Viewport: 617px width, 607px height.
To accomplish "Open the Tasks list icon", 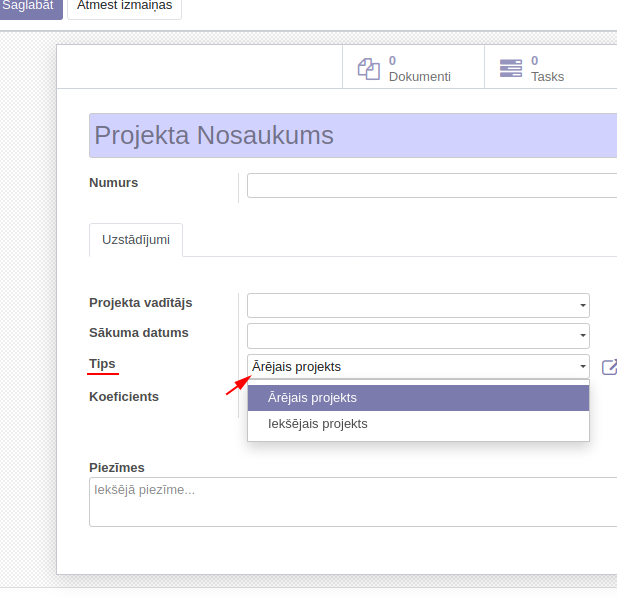I will (511, 68).
